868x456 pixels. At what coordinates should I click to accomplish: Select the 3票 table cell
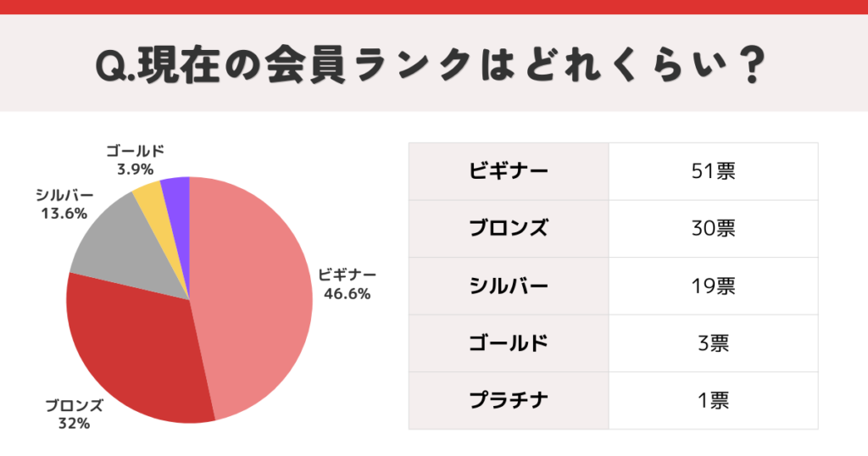click(x=713, y=343)
